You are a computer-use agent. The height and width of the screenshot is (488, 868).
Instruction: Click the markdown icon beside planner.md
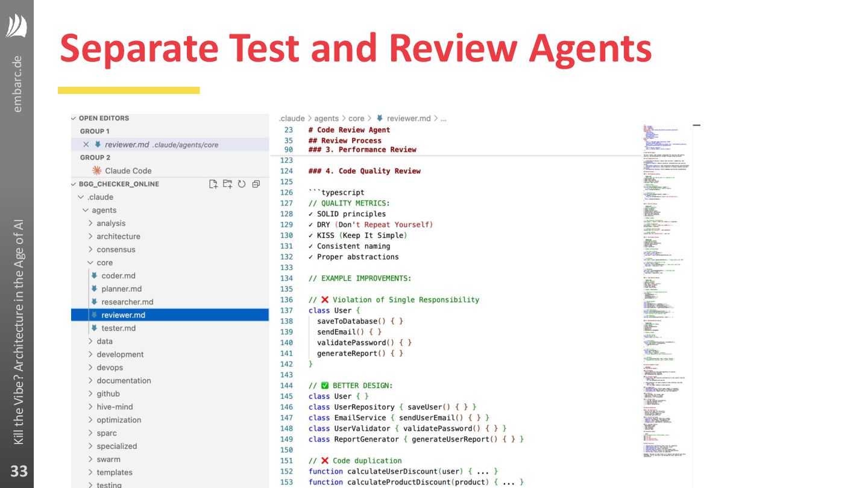(94, 289)
